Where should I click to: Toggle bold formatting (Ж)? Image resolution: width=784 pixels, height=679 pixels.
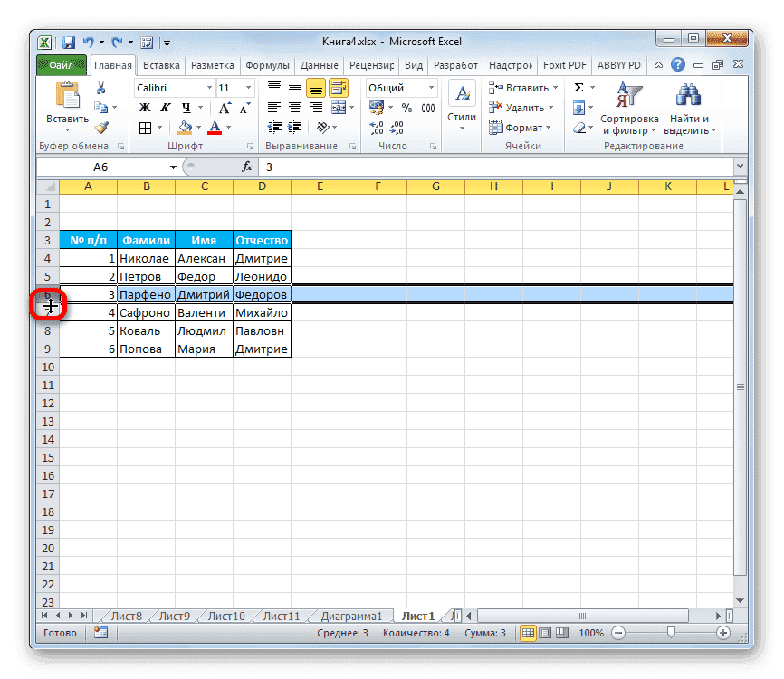pyautogui.click(x=143, y=107)
